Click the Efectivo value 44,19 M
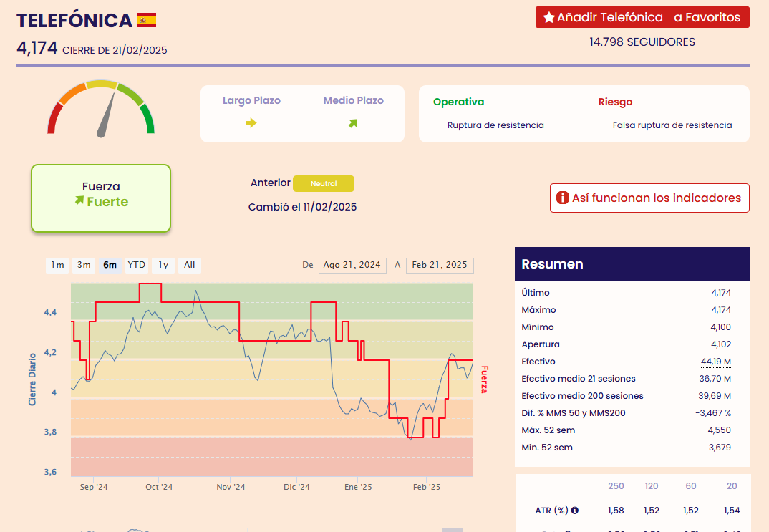 tap(716, 362)
